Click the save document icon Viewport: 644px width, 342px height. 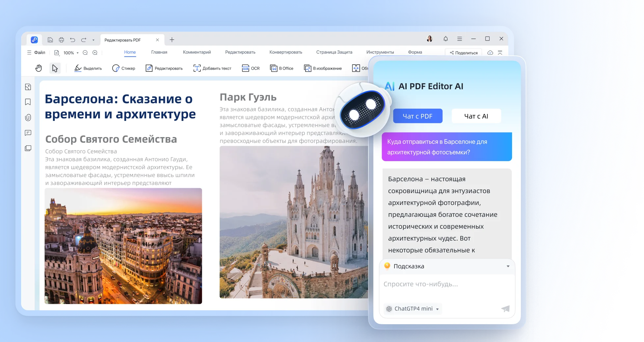point(50,39)
